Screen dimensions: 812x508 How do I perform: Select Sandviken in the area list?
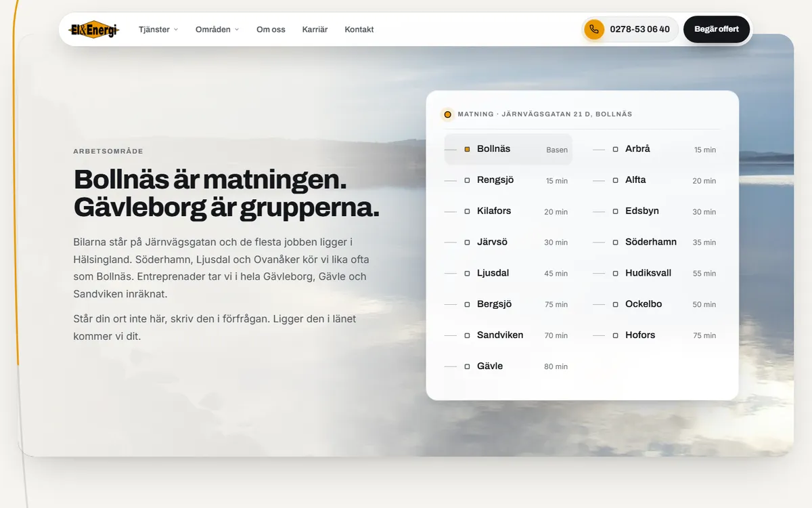508,335
